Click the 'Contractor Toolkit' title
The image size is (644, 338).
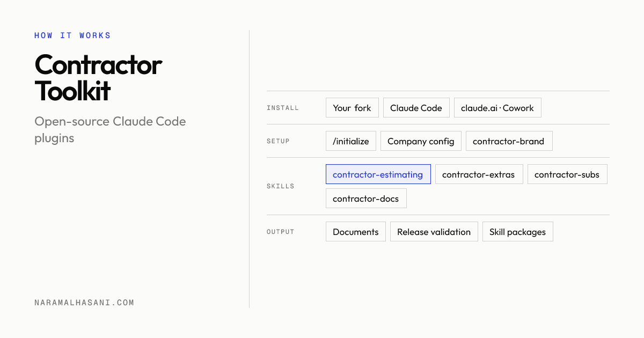pos(98,78)
